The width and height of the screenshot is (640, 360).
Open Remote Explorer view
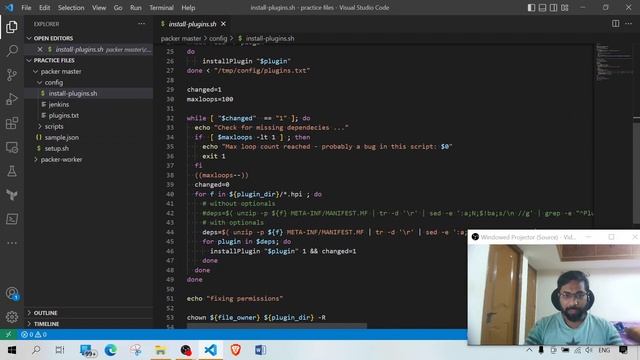pos(12,147)
